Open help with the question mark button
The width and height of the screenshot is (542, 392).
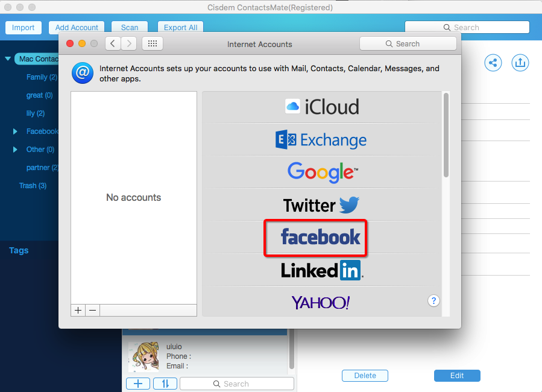click(433, 301)
